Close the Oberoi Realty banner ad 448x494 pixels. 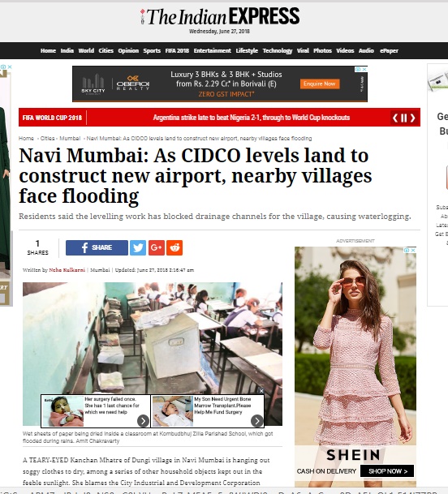coord(364,69)
